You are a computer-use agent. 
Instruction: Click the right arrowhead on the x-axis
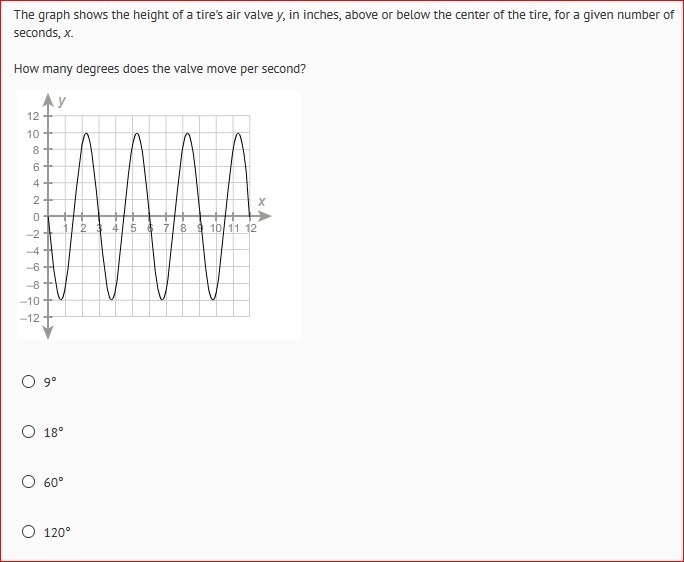point(264,216)
